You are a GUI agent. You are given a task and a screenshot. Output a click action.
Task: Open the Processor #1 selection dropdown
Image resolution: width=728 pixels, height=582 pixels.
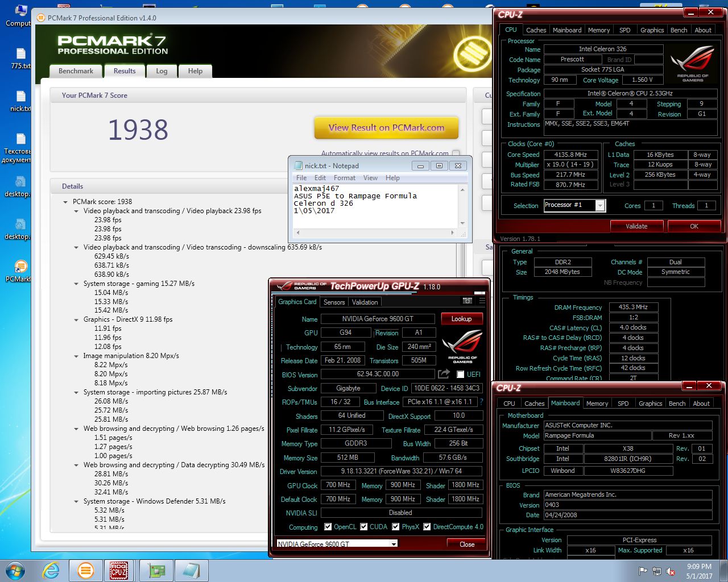[x=600, y=205]
